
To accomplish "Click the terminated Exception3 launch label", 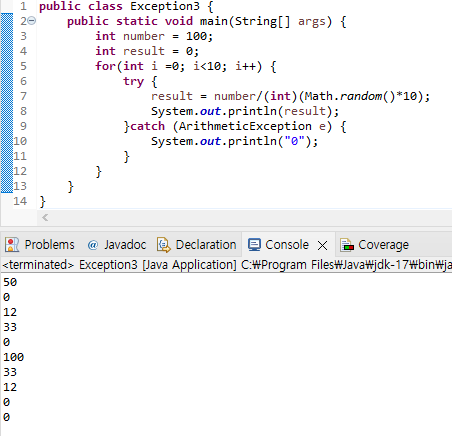I will coord(227,265).
